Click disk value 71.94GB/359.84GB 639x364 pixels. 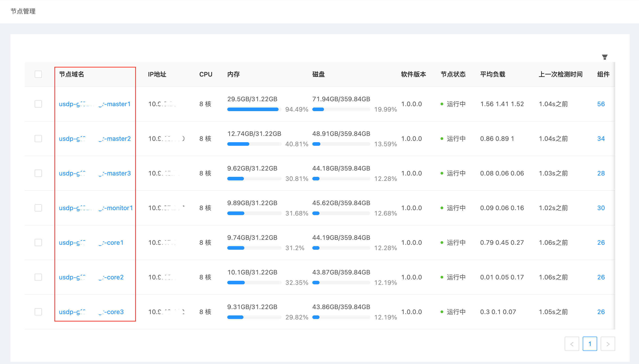click(x=341, y=99)
